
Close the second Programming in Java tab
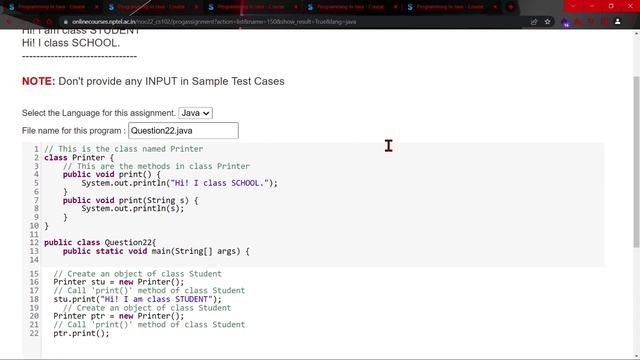(x=196, y=7)
